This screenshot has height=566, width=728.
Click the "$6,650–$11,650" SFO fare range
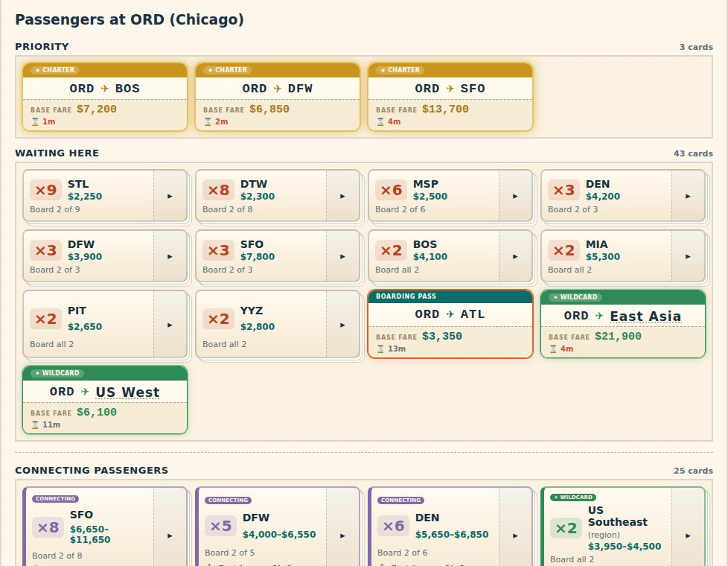coord(90,535)
